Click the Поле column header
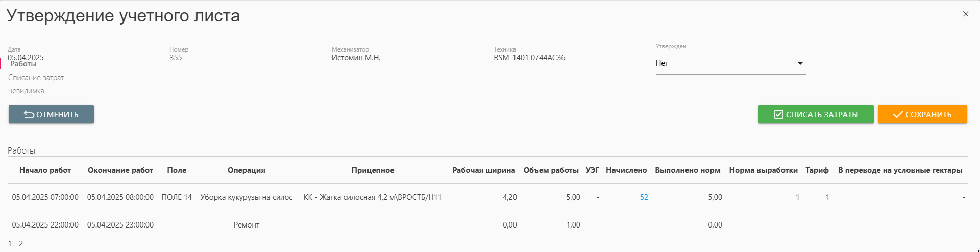This screenshot has height=252, width=980. click(177, 170)
